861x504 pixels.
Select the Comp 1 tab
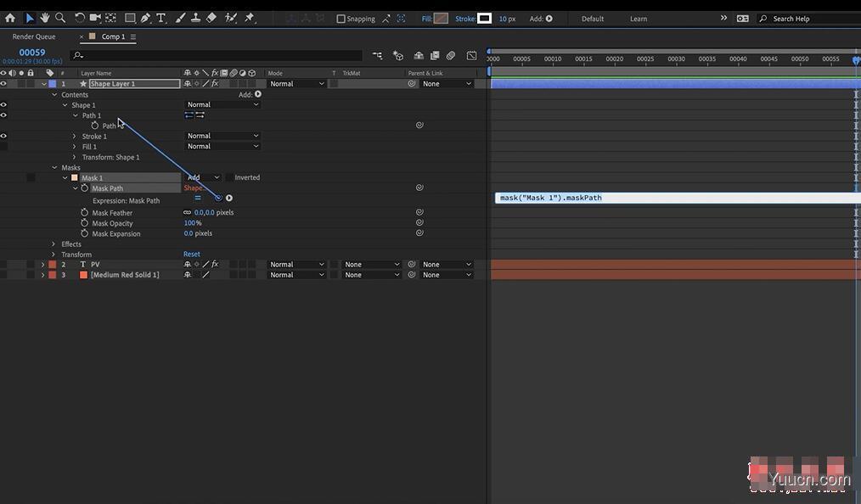pos(113,36)
